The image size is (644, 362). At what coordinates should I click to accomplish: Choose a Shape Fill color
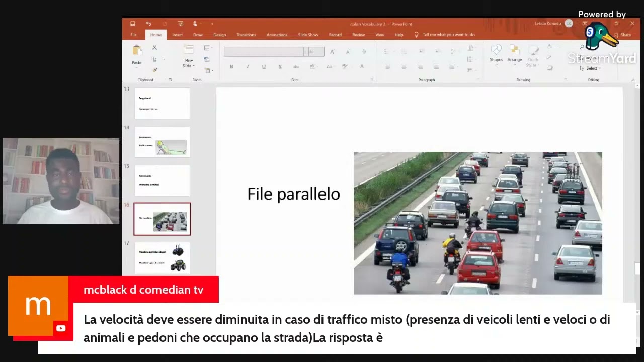[549, 47]
